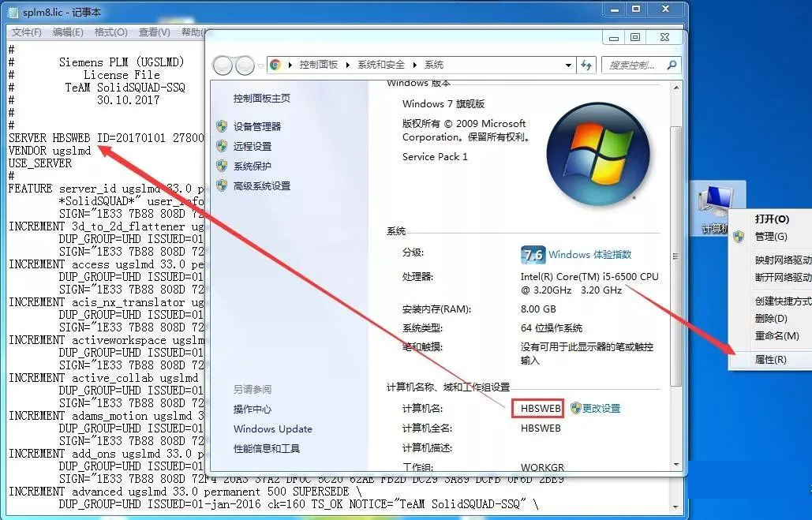Click the shield icon beside 系统保护
Viewport: 812px width, 520px height.
click(222, 166)
